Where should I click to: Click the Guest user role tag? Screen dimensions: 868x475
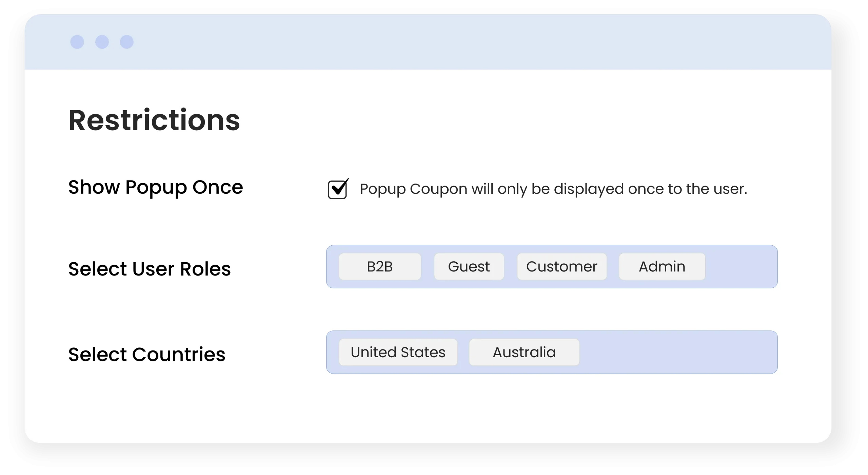pyautogui.click(x=469, y=267)
